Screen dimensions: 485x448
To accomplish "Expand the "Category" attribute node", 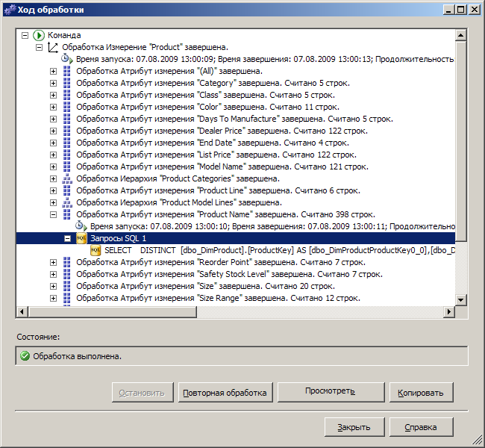I will 54,84.
